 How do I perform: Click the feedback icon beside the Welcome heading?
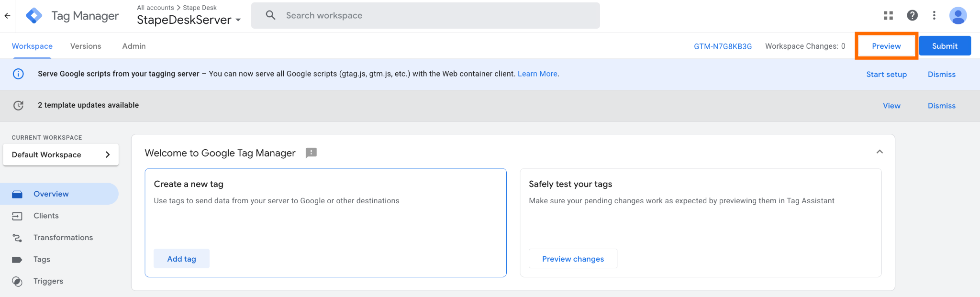[x=311, y=153]
